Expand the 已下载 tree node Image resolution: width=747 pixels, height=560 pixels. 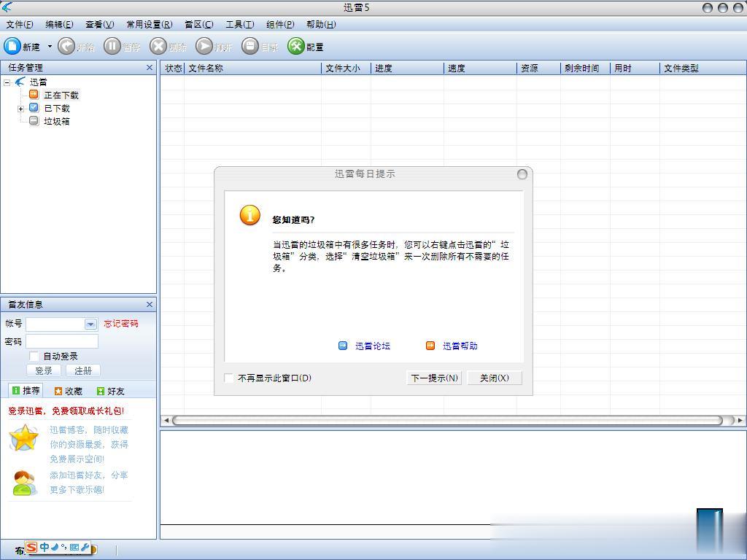click(20, 109)
